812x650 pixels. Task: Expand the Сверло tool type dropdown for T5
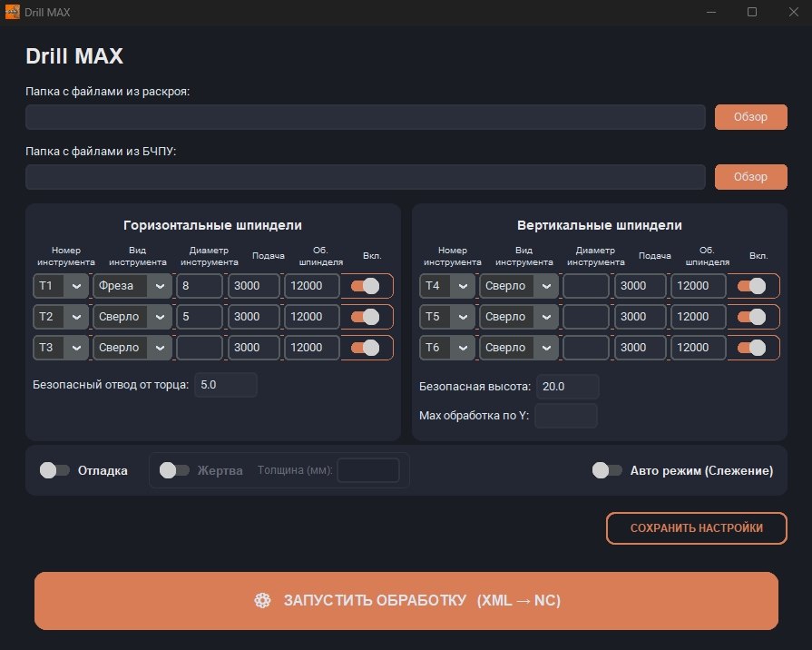click(x=519, y=317)
